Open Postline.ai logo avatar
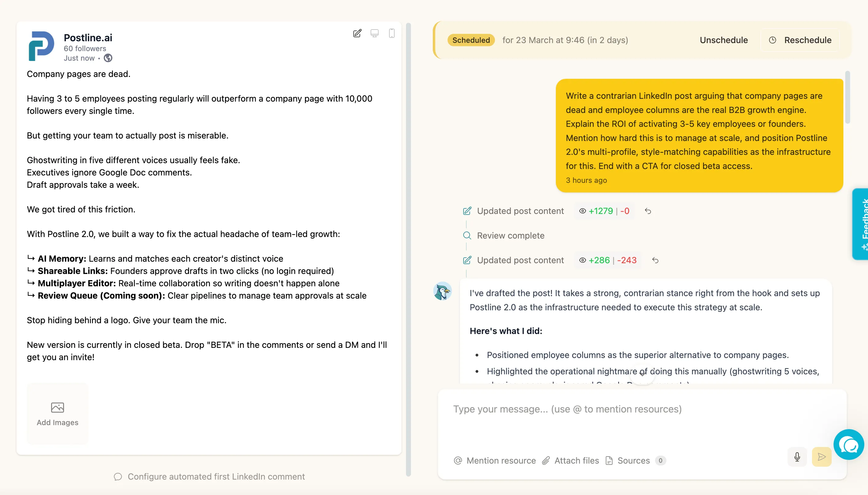 [42, 46]
